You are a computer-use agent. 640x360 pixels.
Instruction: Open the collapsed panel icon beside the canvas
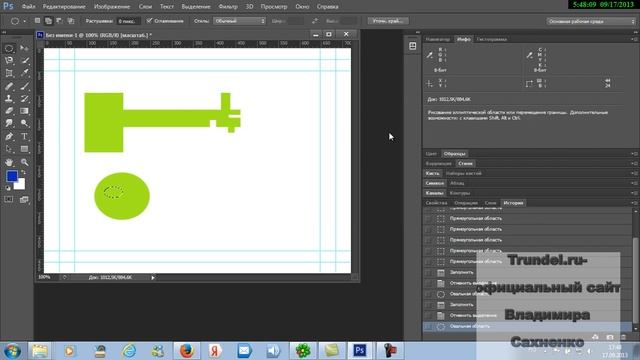point(413,46)
